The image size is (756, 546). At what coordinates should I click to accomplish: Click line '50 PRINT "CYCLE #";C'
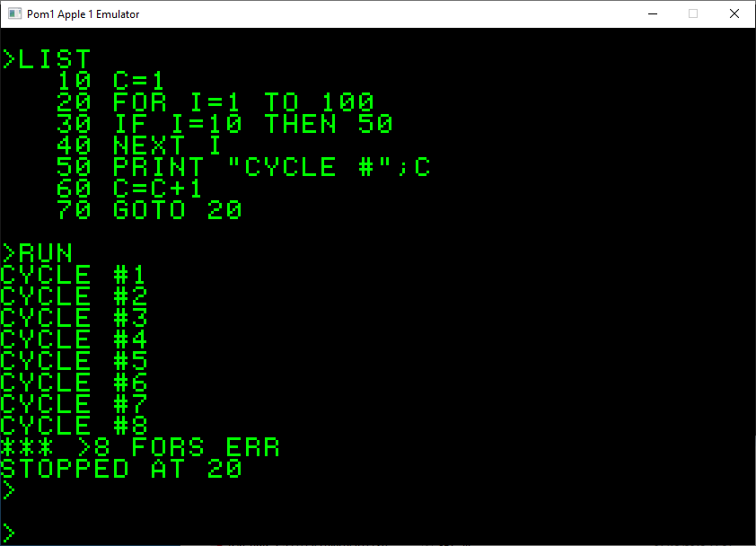243,167
